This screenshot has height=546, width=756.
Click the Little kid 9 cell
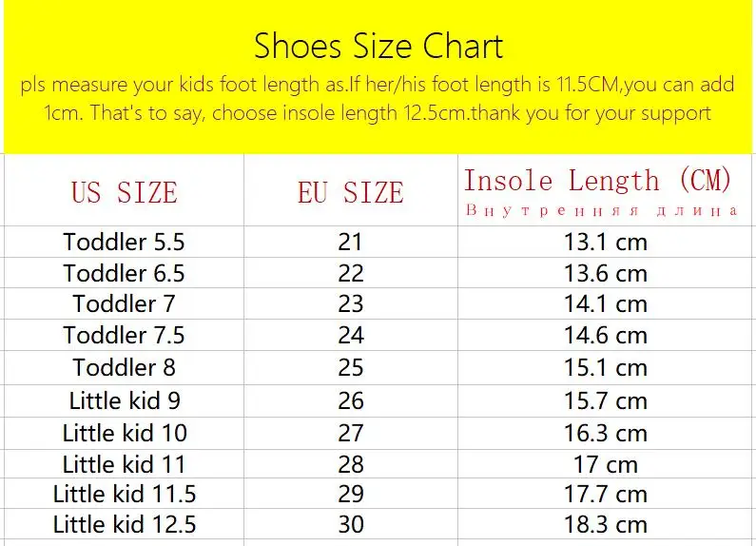125,400
